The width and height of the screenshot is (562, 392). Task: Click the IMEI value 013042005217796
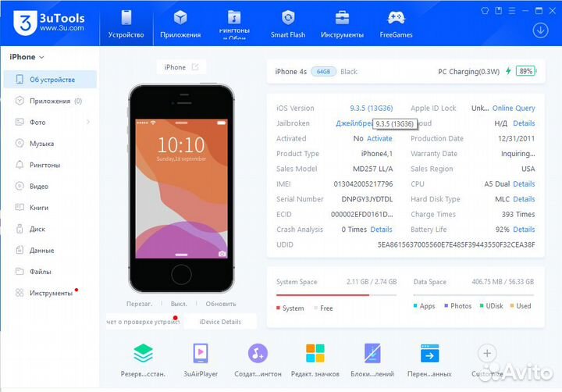click(363, 184)
